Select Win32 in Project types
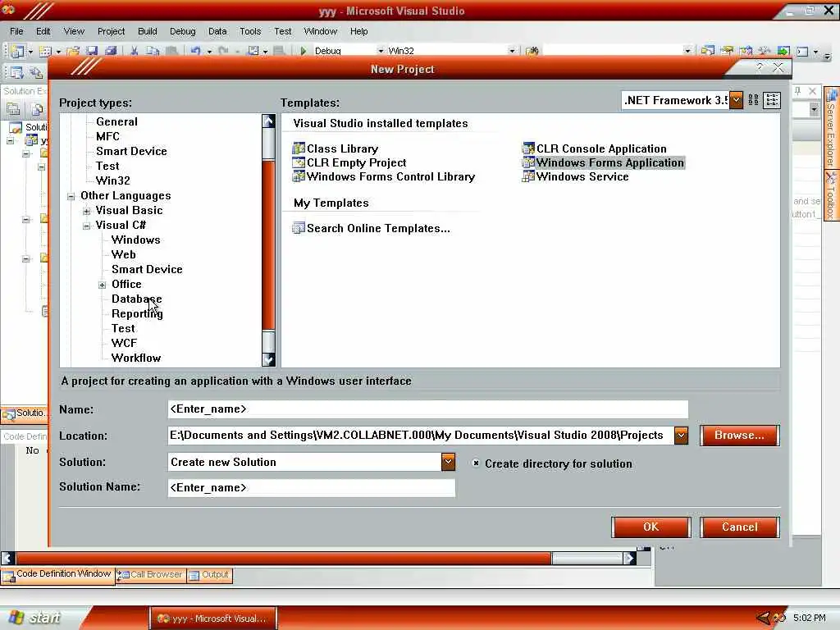 112,180
